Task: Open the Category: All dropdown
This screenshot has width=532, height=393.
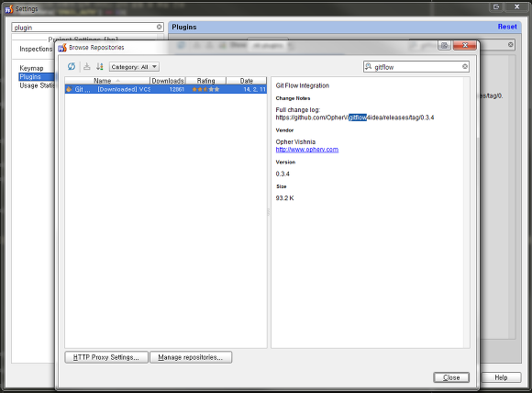Action: click(x=134, y=67)
